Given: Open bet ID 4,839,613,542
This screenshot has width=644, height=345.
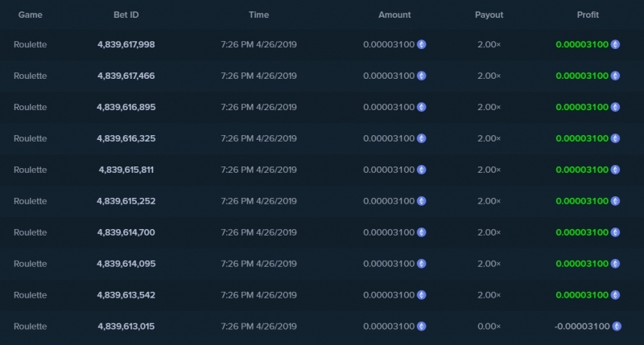Looking at the screenshot, I should [x=126, y=295].
